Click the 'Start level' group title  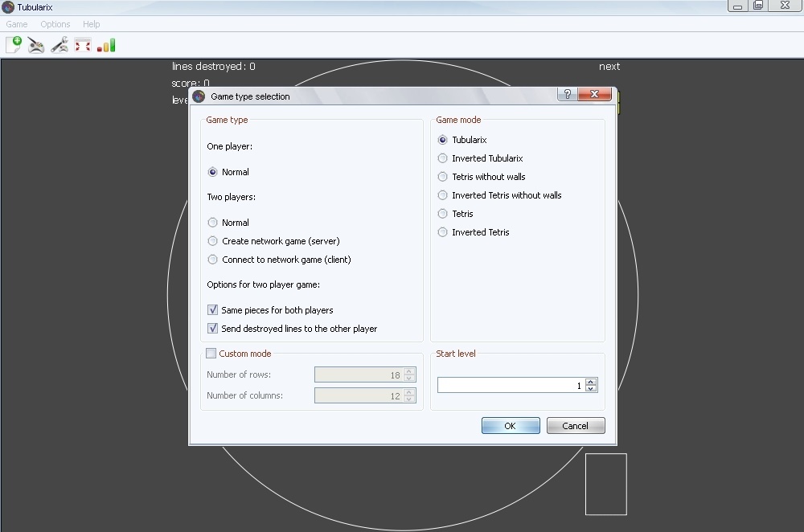(455, 353)
